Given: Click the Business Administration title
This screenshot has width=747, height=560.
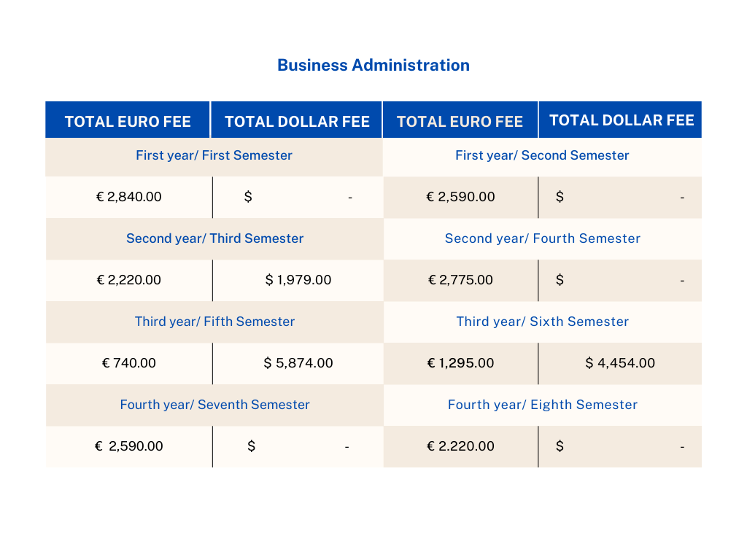Looking at the screenshot, I should click(x=373, y=65).
